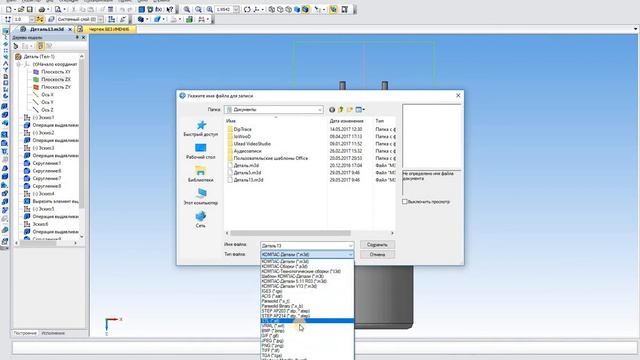Select Parasolid (*.x_t) format

pyautogui.click(x=307, y=301)
